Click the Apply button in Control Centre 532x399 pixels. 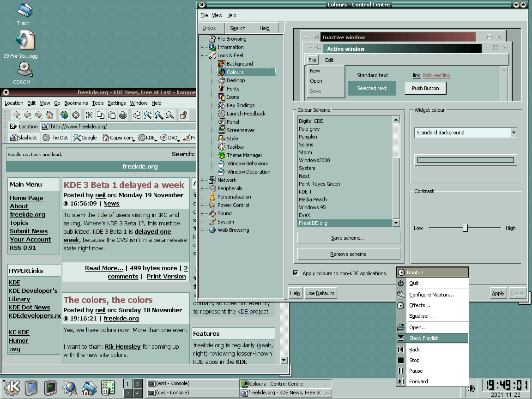(498, 293)
